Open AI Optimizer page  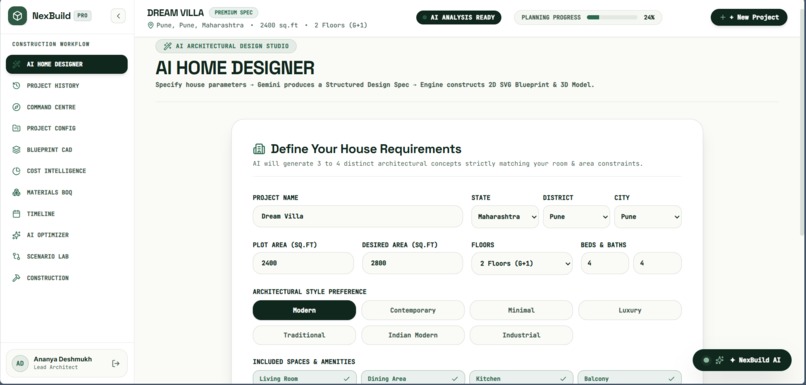[67, 235]
